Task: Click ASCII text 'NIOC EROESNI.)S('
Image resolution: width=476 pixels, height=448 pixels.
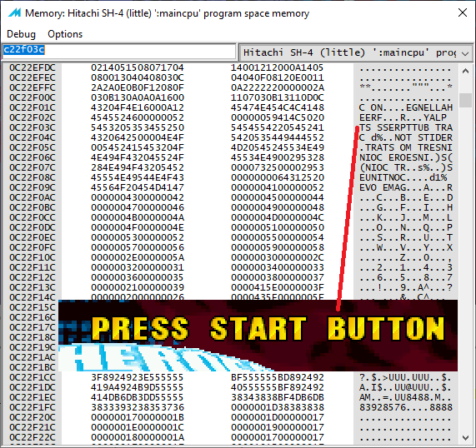Action: tap(406, 157)
